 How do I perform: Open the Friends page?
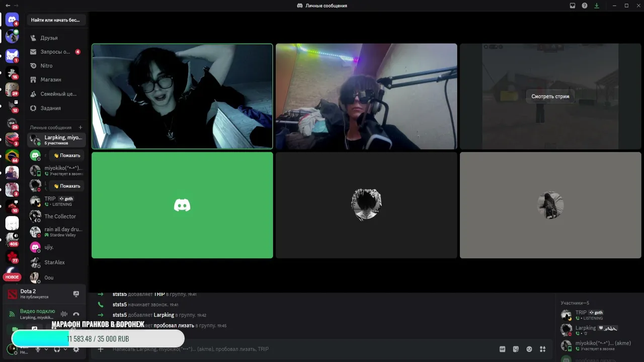click(x=56, y=38)
